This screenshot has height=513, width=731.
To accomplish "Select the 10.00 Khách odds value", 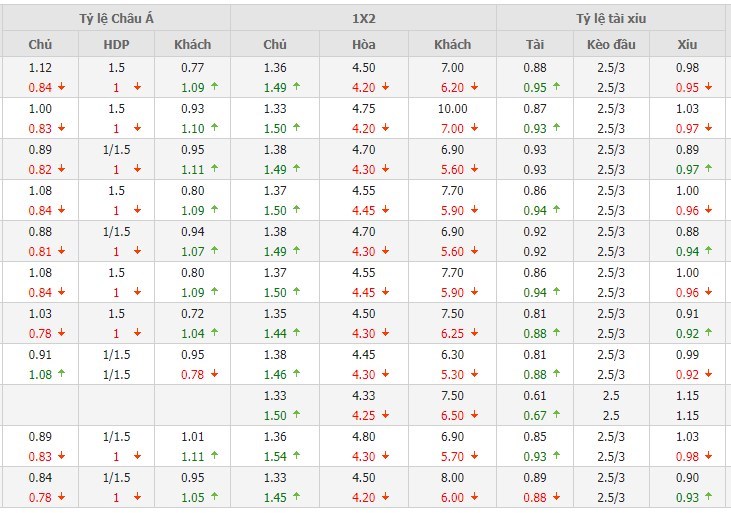I will tap(452, 108).
